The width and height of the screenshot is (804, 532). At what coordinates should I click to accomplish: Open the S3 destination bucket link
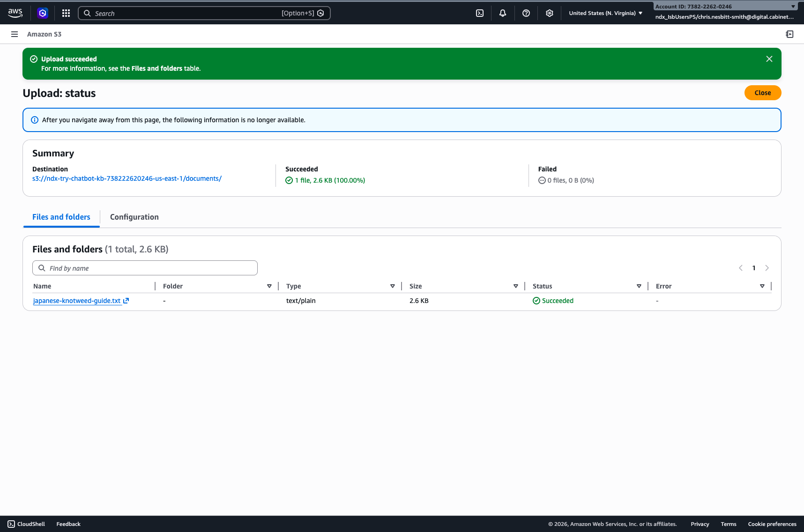(127, 178)
